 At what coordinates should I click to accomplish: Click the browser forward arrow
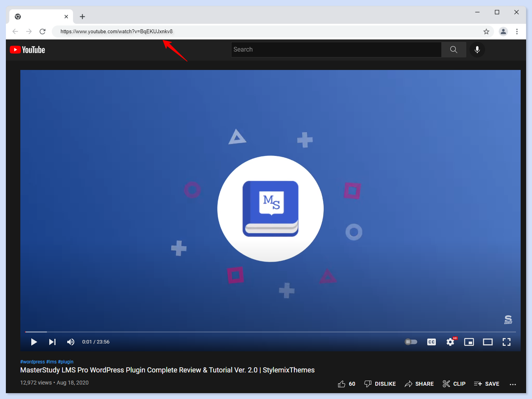tap(29, 31)
